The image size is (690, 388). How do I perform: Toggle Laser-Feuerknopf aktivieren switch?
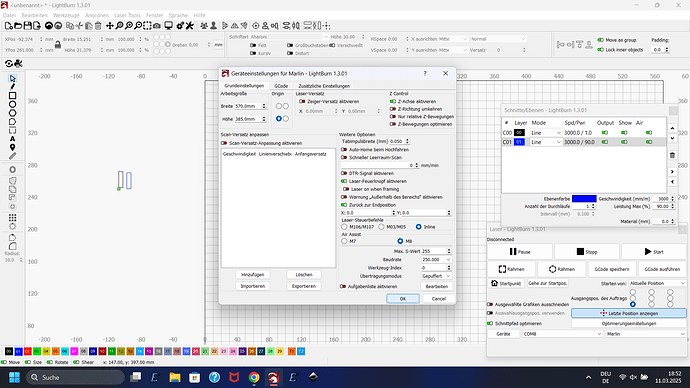(x=344, y=181)
